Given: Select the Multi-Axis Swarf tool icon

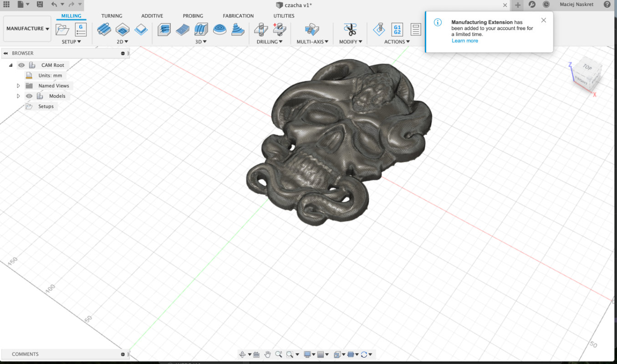Looking at the screenshot, I should point(312,30).
